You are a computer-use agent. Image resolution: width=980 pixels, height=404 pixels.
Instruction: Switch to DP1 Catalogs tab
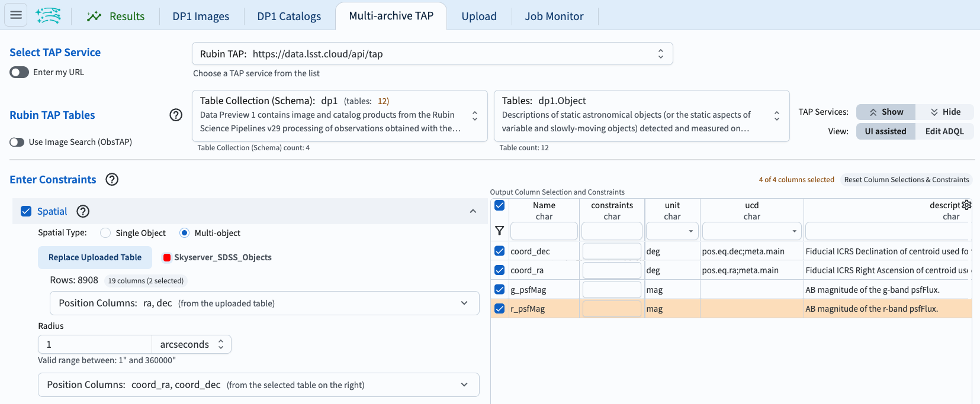(289, 16)
